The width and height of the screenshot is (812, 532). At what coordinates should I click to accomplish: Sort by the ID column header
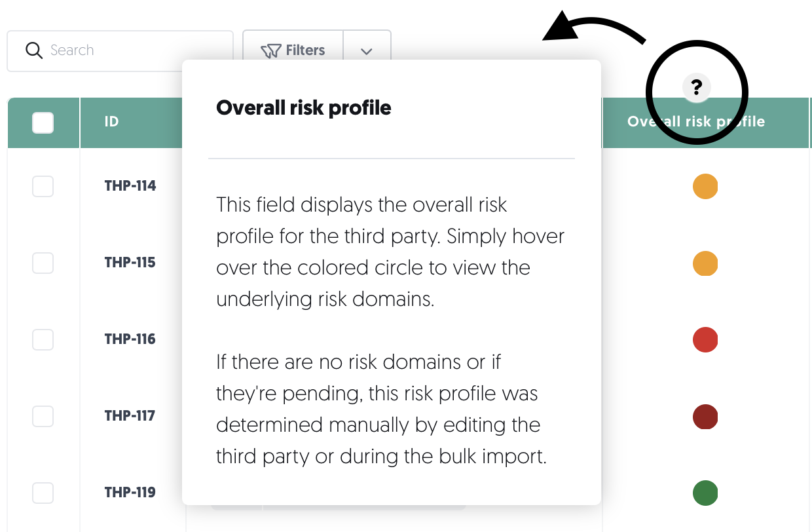tap(111, 122)
